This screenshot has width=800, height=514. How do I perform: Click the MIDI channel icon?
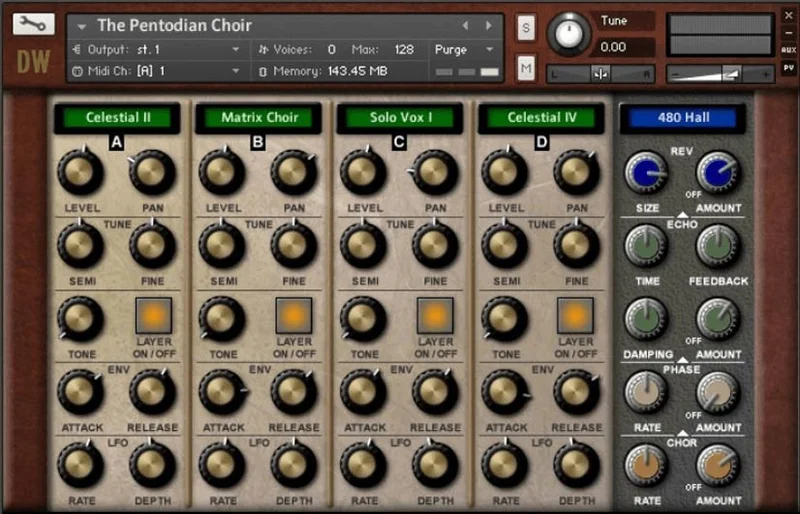tap(77, 71)
